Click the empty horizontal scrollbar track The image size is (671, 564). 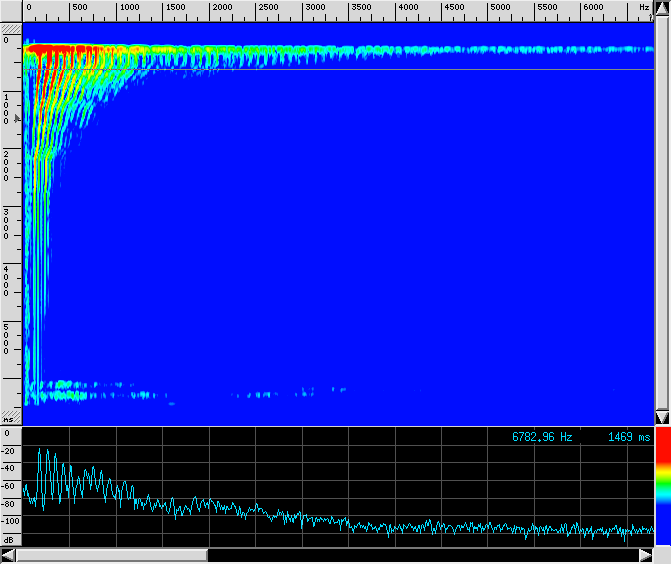pos(430,555)
